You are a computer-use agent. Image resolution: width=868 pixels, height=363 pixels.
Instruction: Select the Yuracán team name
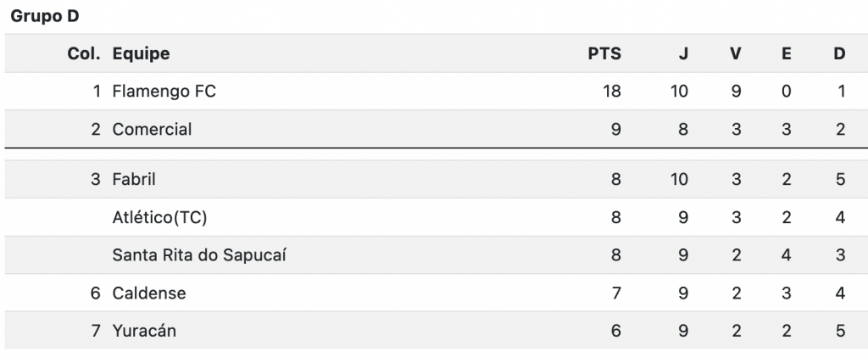point(144,331)
